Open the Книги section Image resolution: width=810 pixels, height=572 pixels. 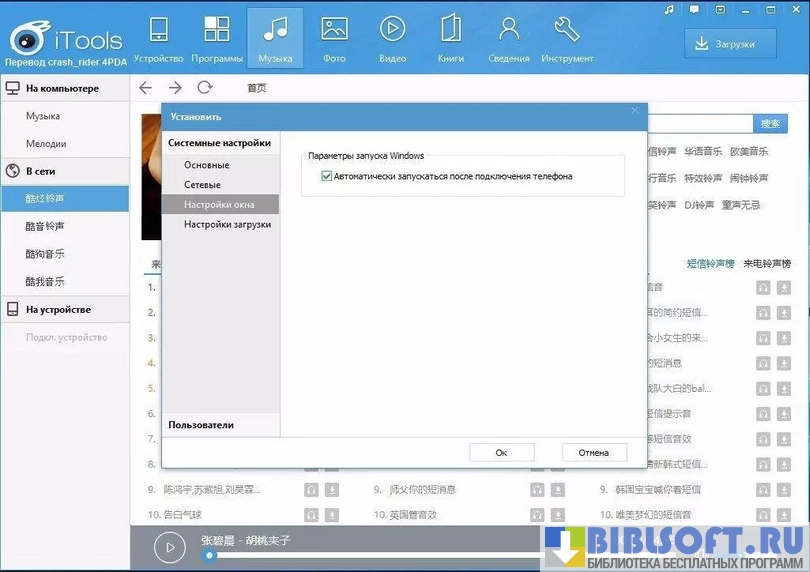[x=451, y=38]
